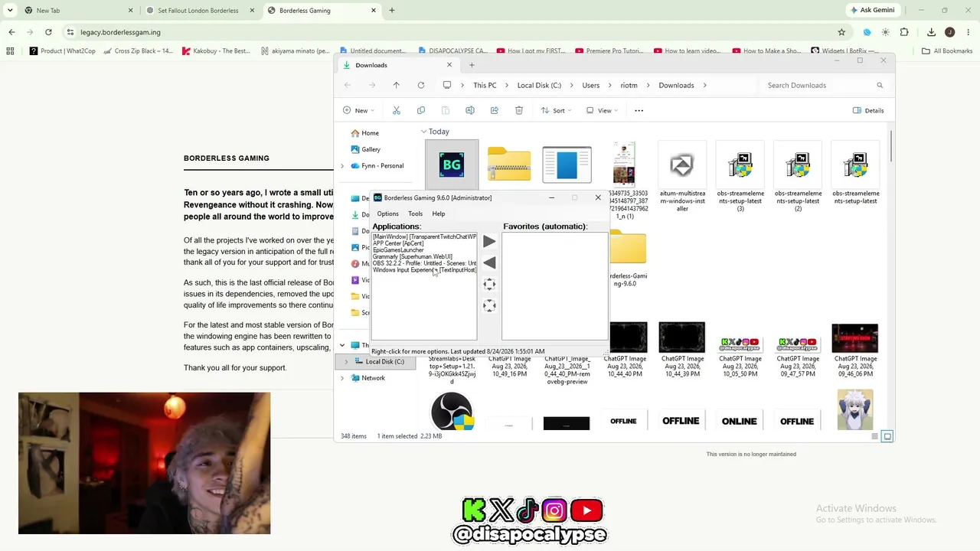Open the Chrome extensions puzzle icon
Image resolution: width=980 pixels, height=551 pixels.
point(904,32)
